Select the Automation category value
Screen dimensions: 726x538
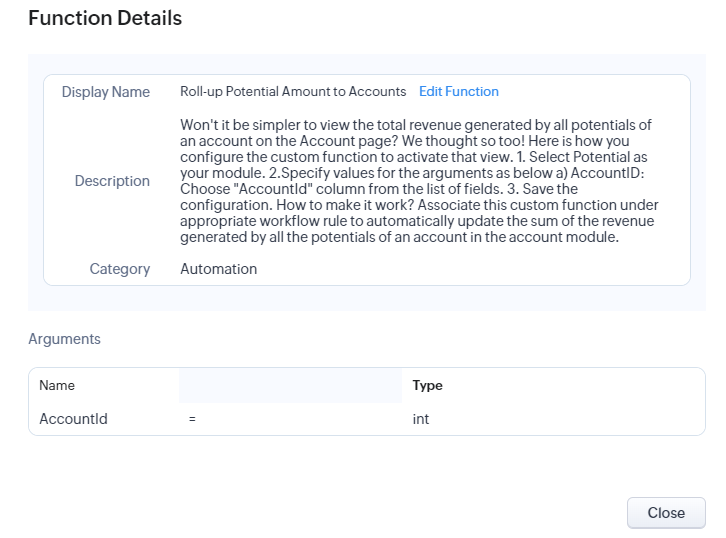[219, 269]
